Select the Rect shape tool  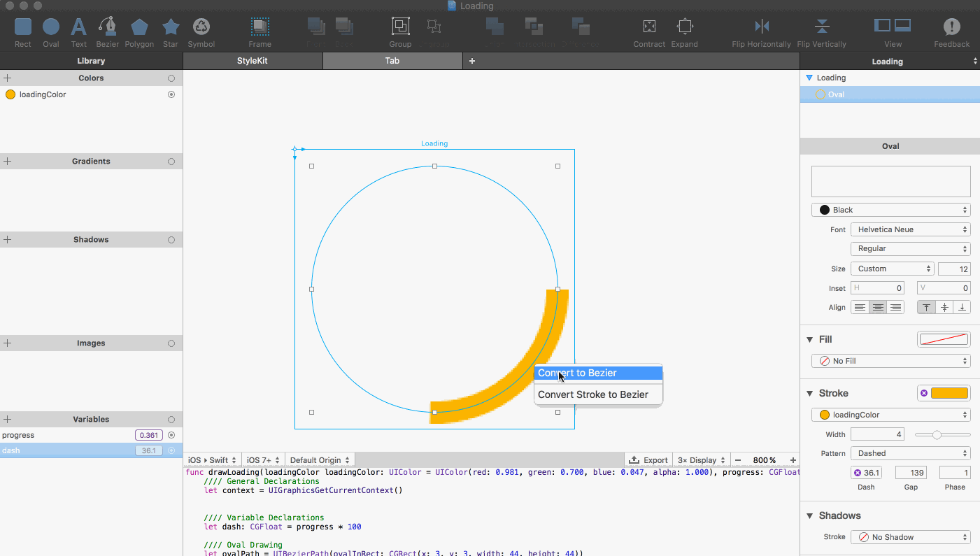point(23,27)
